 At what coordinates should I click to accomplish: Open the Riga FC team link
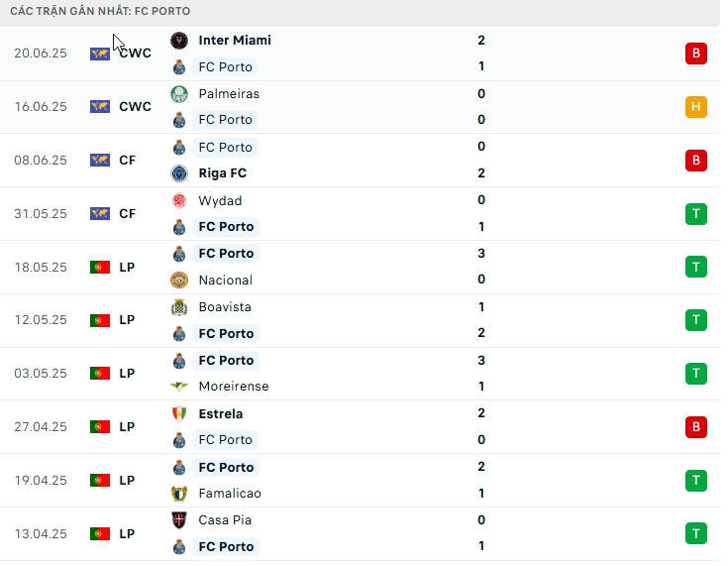[x=223, y=173]
